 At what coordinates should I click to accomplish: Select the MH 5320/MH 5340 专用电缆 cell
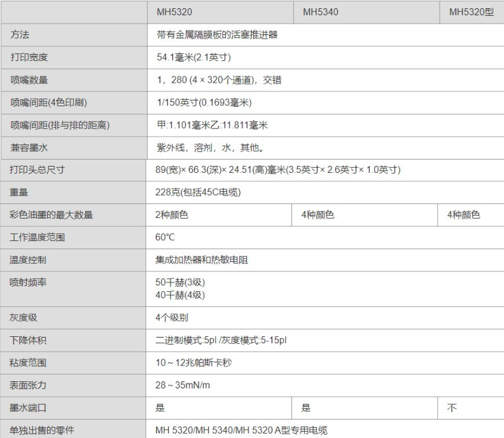(325, 429)
